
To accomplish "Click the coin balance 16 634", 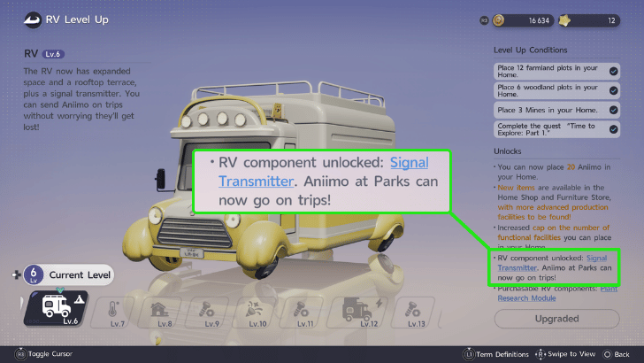I will (x=539, y=20).
